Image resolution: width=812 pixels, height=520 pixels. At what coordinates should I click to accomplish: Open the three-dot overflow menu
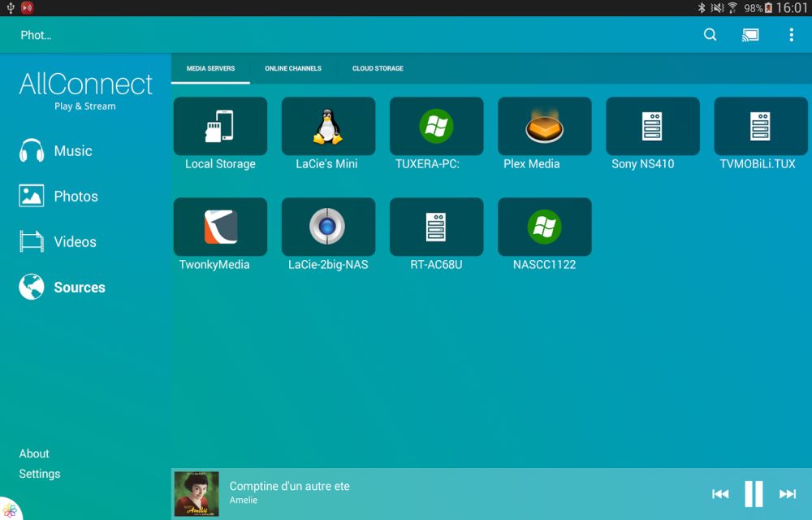pyautogui.click(x=791, y=35)
